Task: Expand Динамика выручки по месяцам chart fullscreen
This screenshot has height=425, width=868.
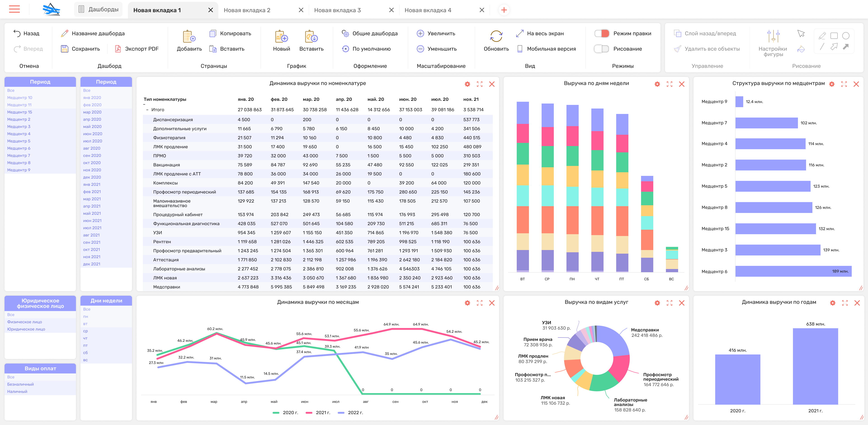Action: tap(479, 303)
